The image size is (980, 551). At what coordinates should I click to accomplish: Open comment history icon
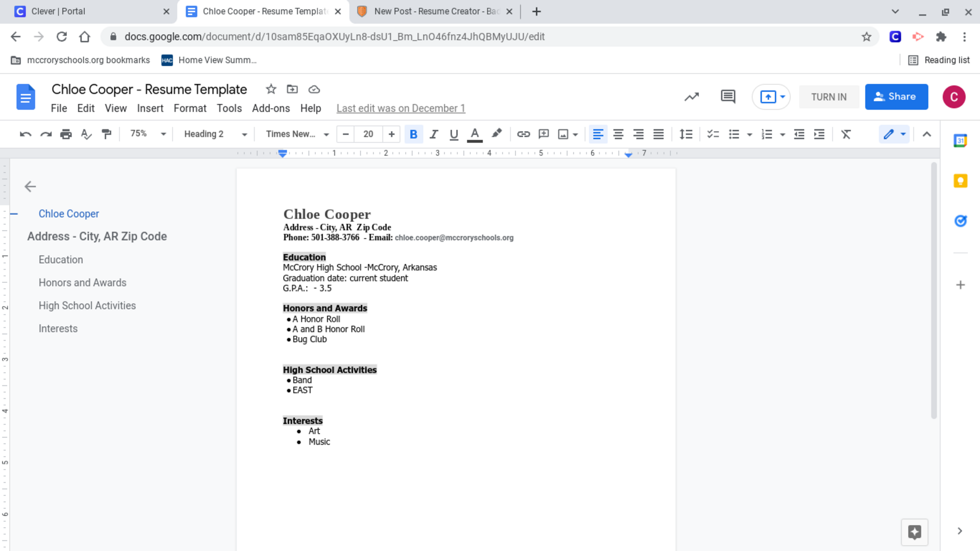click(727, 97)
